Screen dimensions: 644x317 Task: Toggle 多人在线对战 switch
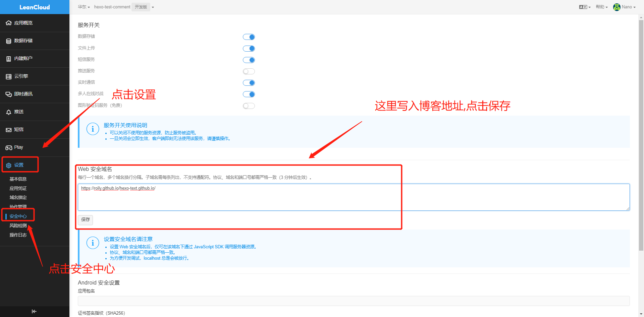[249, 94]
